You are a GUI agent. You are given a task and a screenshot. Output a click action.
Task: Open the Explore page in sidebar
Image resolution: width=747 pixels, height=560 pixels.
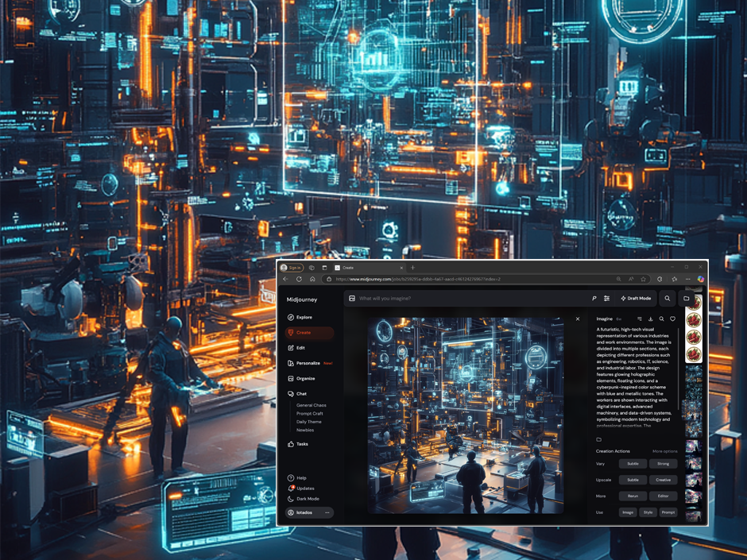coord(304,317)
